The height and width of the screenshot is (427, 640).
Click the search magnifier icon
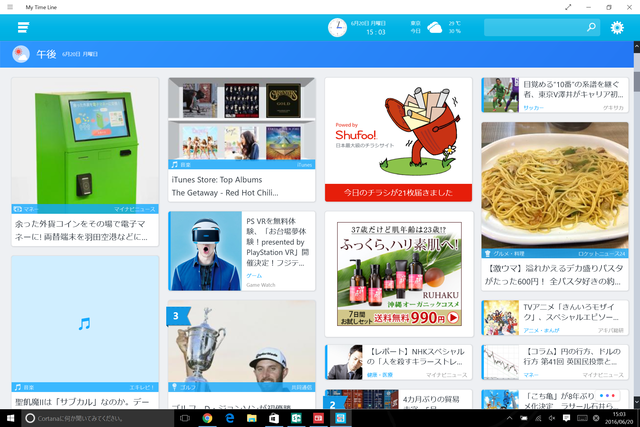(591, 27)
